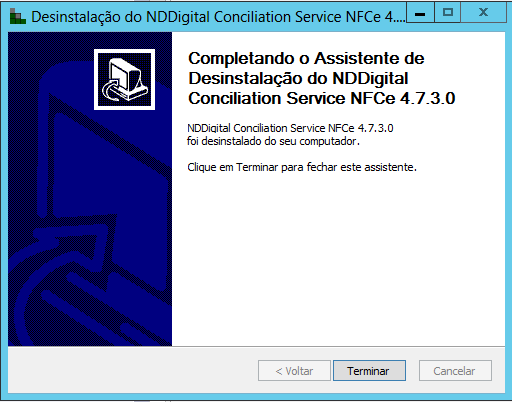Click the disabled Cancelar button
This screenshot has height=402, width=512.
(x=455, y=370)
